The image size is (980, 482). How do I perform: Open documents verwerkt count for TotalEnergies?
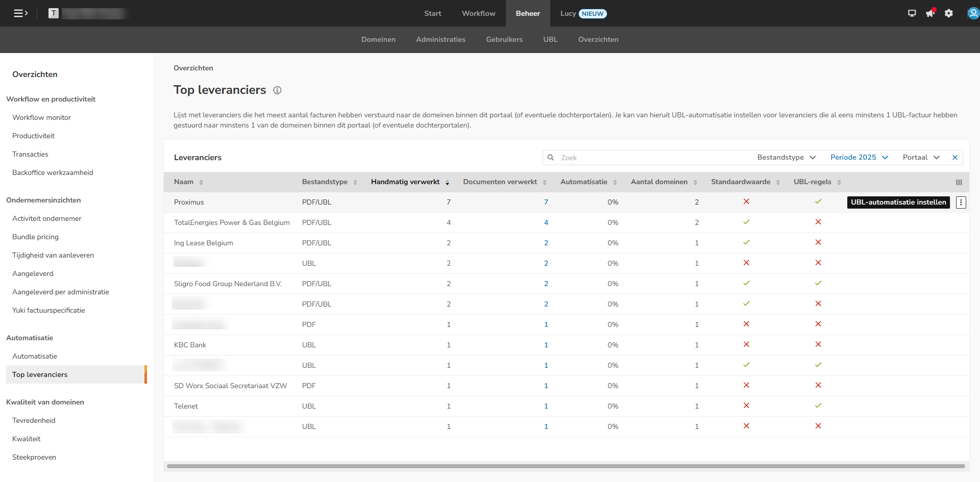point(546,223)
